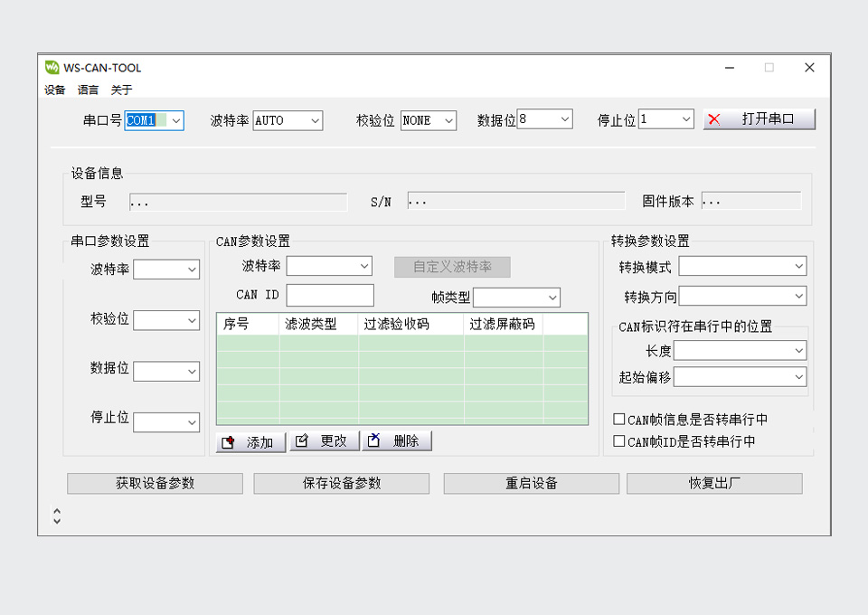Click the 自定义波特率 button
The image size is (868, 615).
pyautogui.click(x=452, y=267)
